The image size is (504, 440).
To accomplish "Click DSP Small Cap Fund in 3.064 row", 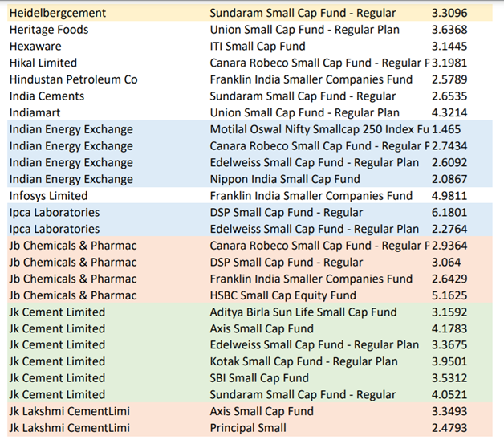I will click(x=286, y=263).
